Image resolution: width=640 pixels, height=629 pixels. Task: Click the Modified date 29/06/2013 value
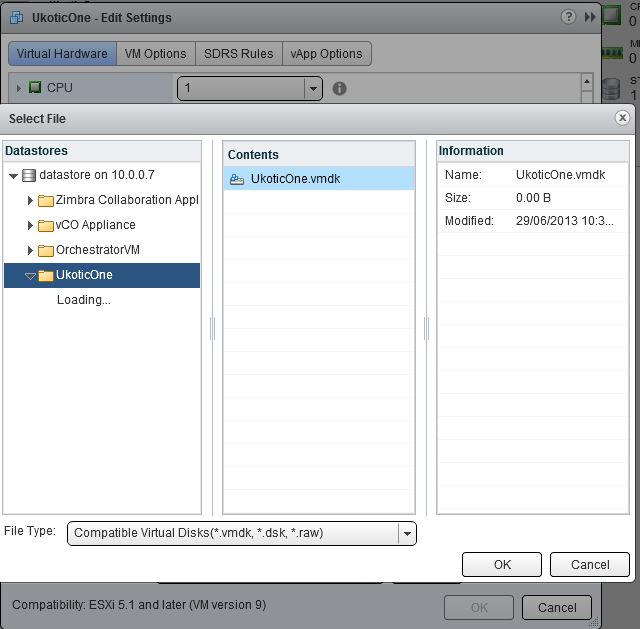pyautogui.click(x=564, y=220)
